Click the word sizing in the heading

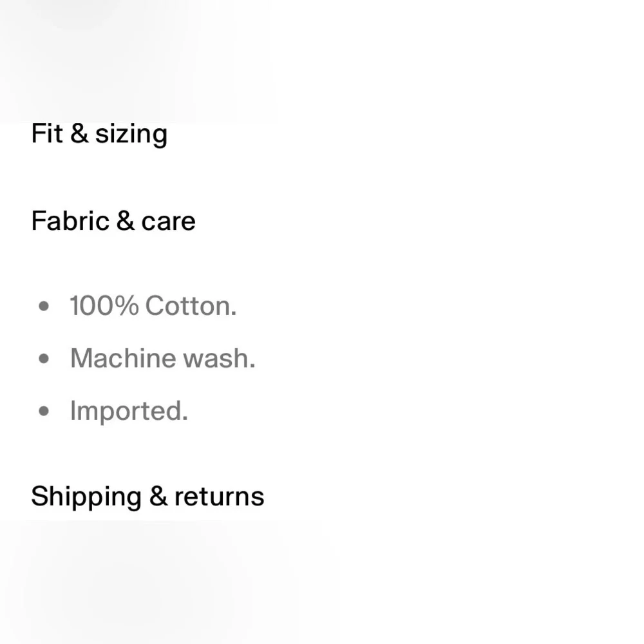click(x=131, y=135)
